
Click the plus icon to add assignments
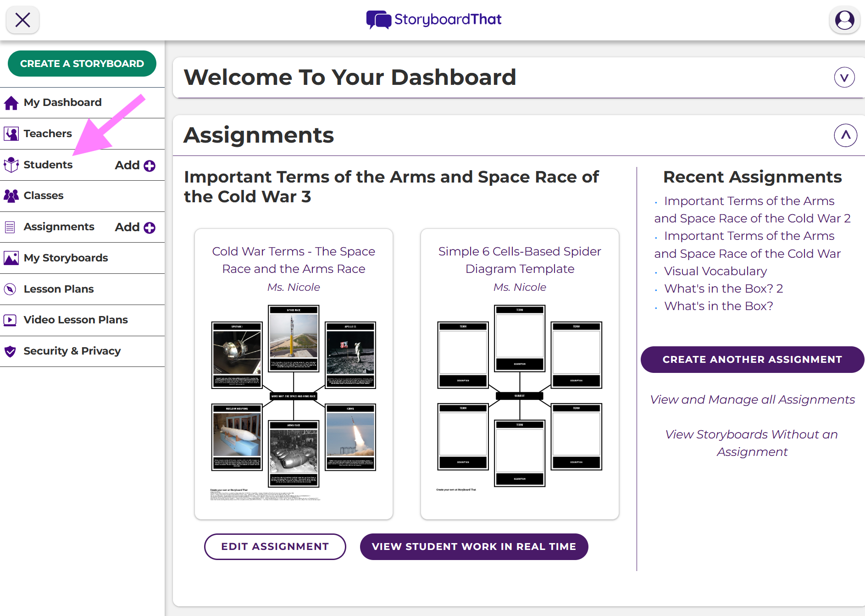[x=150, y=228]
